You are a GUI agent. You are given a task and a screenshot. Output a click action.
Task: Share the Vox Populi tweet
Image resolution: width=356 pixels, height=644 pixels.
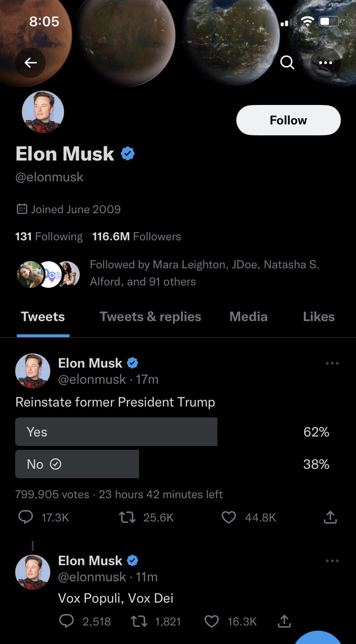point(284,621)
